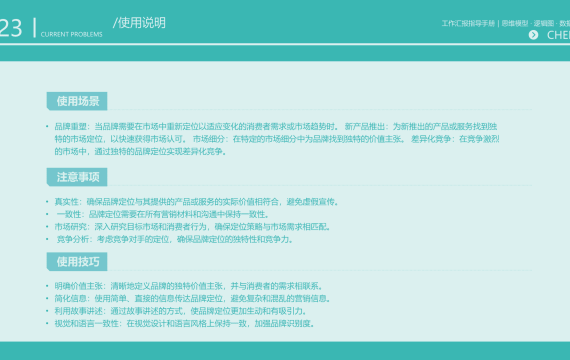This screenshot has width=570, height=360.
Task: Click the line starting 的市场中
Action: (x=141, y=152)
